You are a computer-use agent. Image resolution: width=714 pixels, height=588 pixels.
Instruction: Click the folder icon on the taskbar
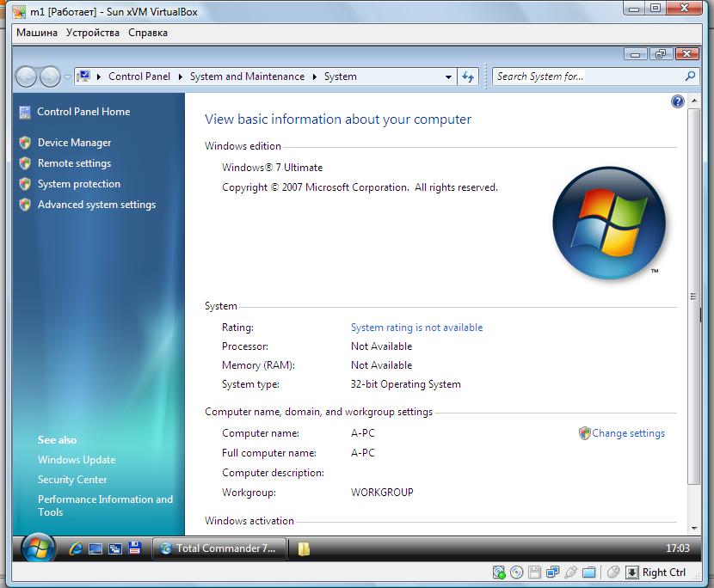[304, 548]
